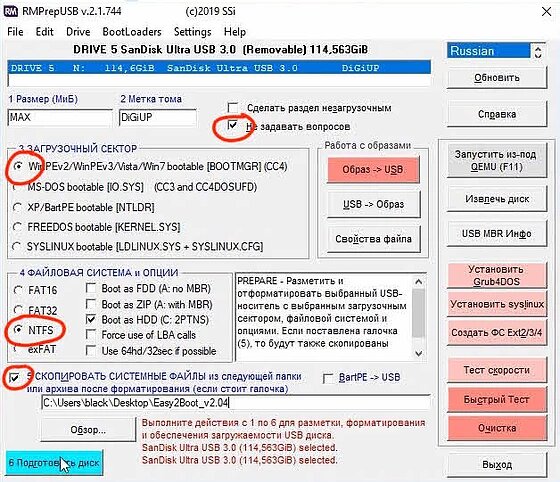This screenshot has width=560, height=482.
Task: Click description box scroll up arrow
Action: click(419, 282)
